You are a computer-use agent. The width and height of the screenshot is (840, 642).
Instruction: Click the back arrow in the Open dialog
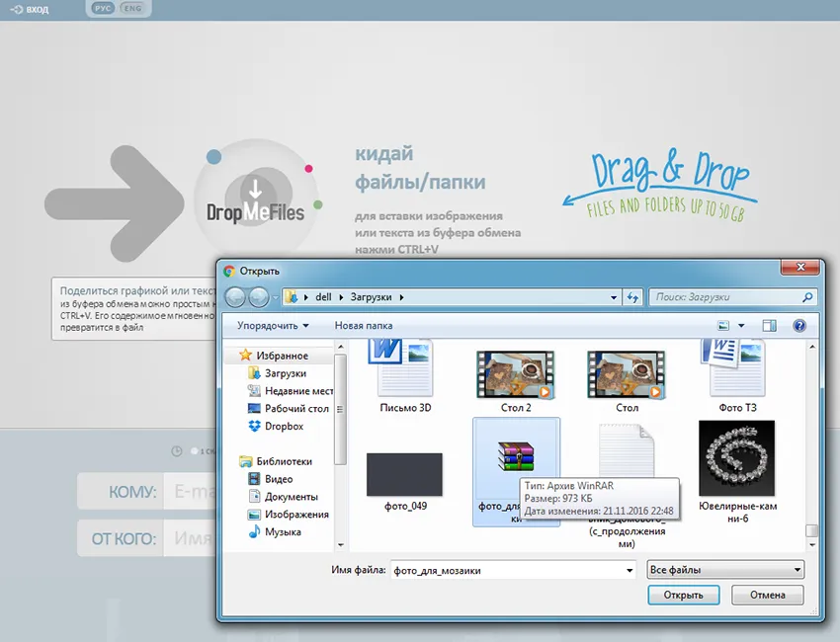click(x=235, y=297)
